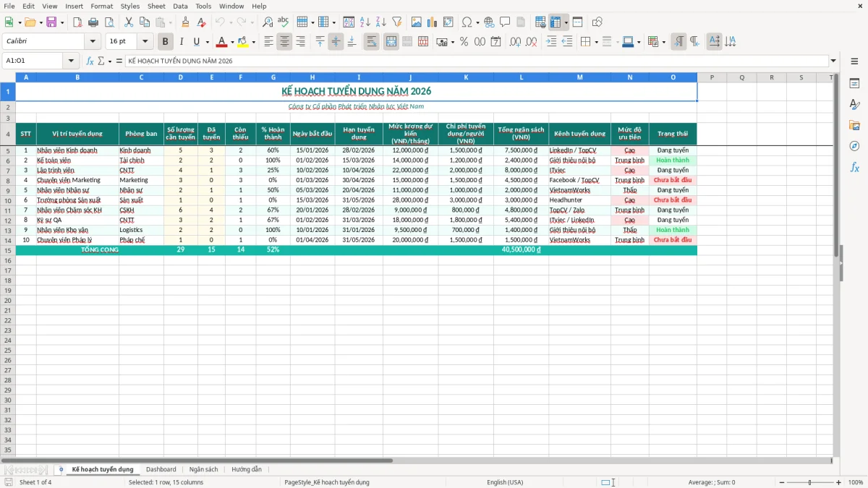Image resolution: width=868 pixels, height=488 pixels.
Task: Click the Print icon
Action: pos(93,22)
